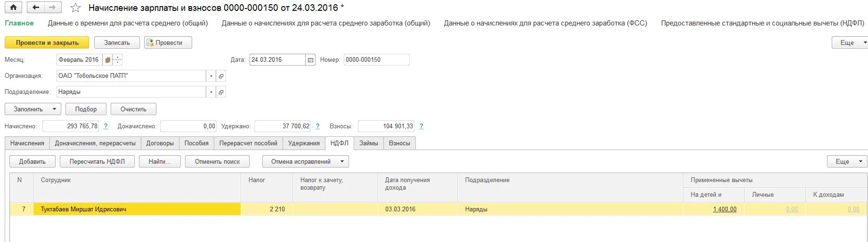Click the Удержано total field
This screenshot has height=242, width=868.
[x=283, y=126]
